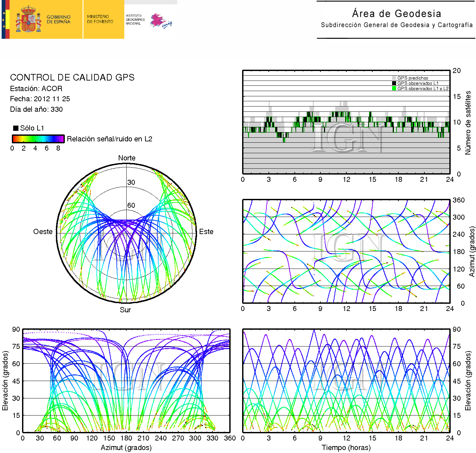This screenshot has height=453, width=476.
Task: Click the gray GPS predichos legend square
Action: coord(394,78)
